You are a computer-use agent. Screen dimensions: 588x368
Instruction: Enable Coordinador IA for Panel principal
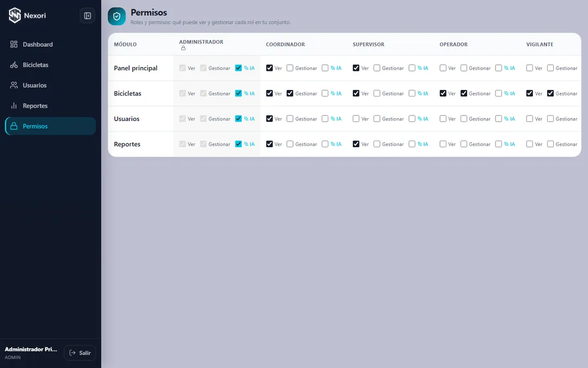[x=324, y=68]
